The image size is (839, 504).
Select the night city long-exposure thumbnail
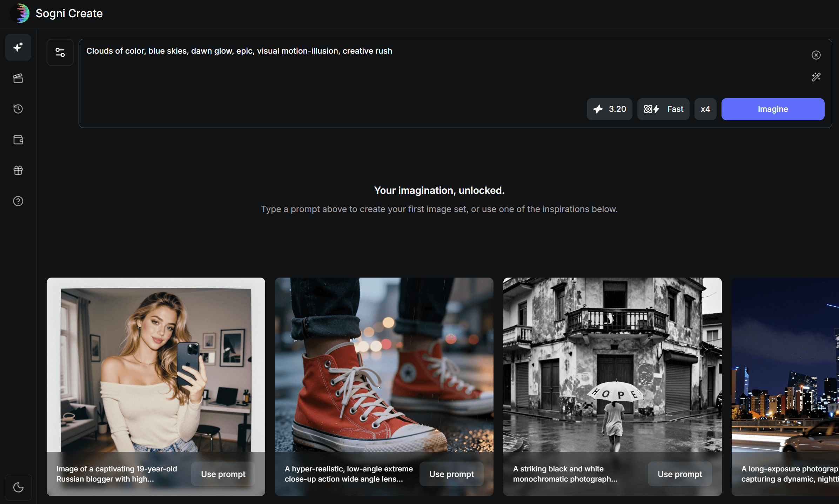click(x=786, y=365)
